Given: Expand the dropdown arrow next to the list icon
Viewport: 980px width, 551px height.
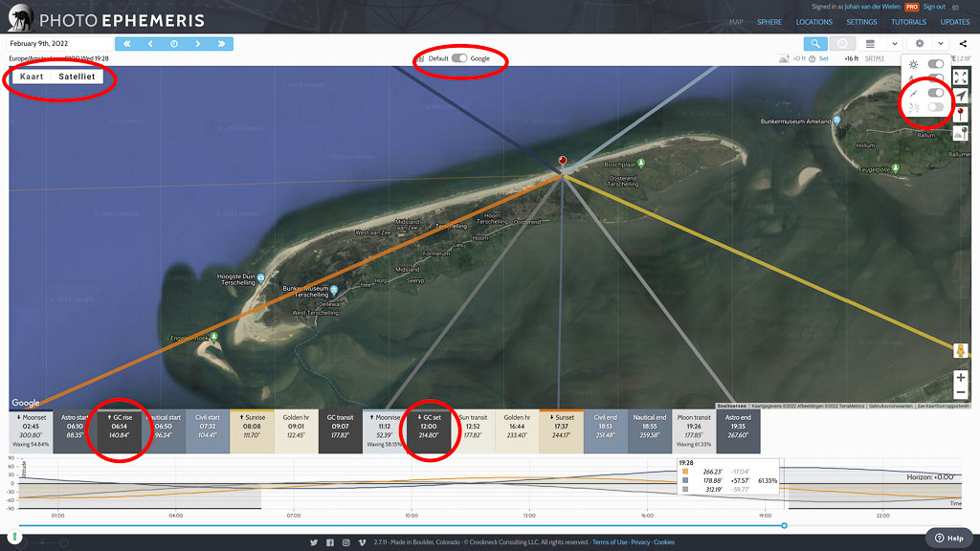Looking at the screenshot, I should [x=895, y=44].
